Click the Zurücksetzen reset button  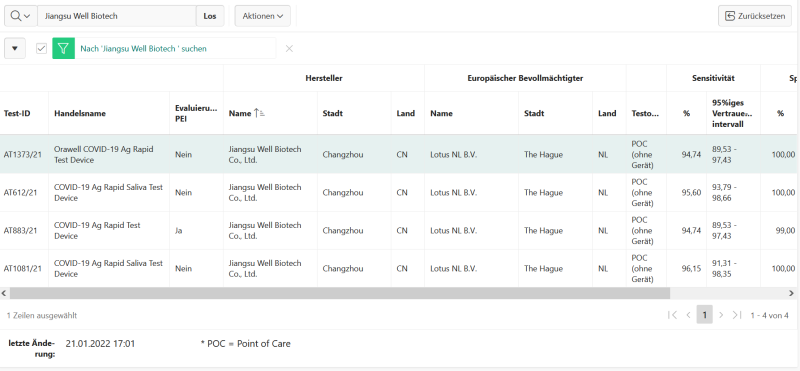tap(755, 16)
